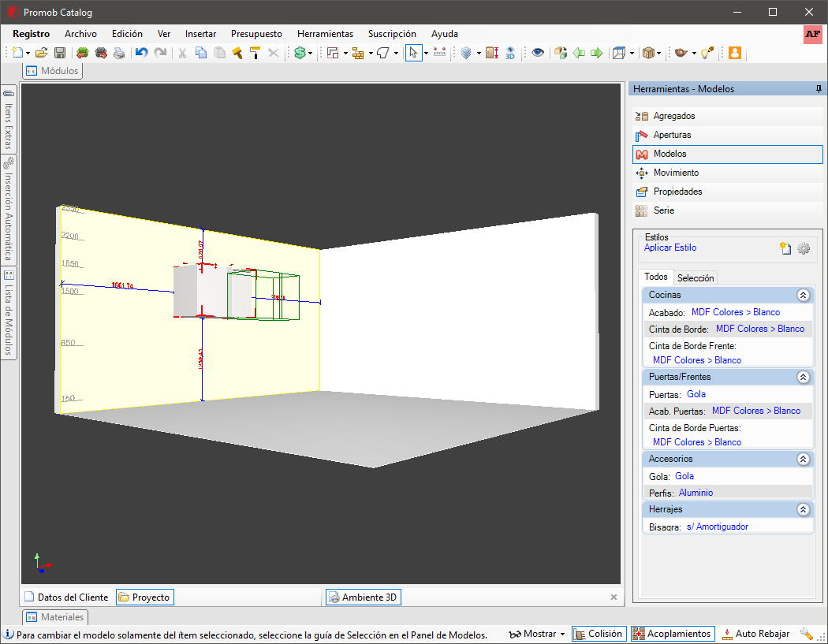The width and height of the screenshot is (828, 644).
Task: Click the Aplicar Estilo link
Action: tap(669, 248)
